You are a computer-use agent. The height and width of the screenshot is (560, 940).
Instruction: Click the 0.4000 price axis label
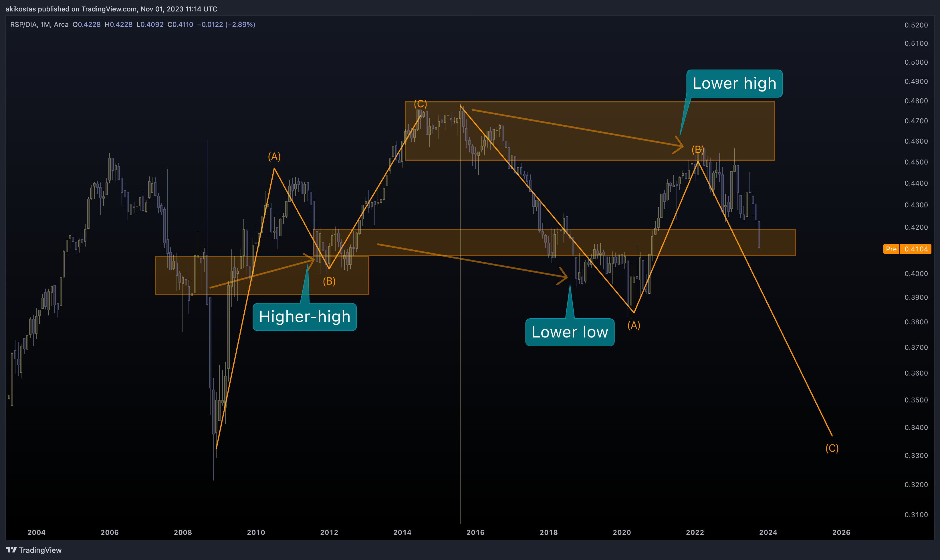click(916, 274)
